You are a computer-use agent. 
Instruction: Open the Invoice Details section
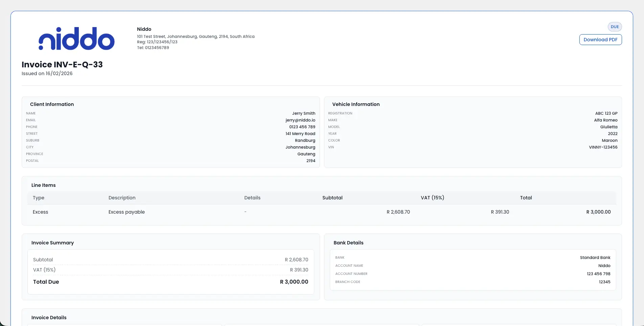click(x=49, y=318)
